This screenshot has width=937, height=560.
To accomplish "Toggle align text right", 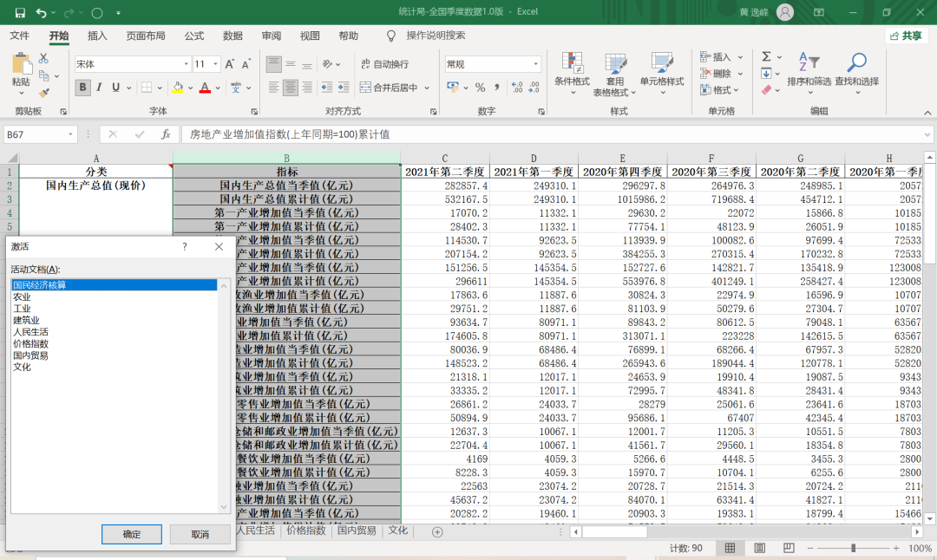I will point(307,88).
